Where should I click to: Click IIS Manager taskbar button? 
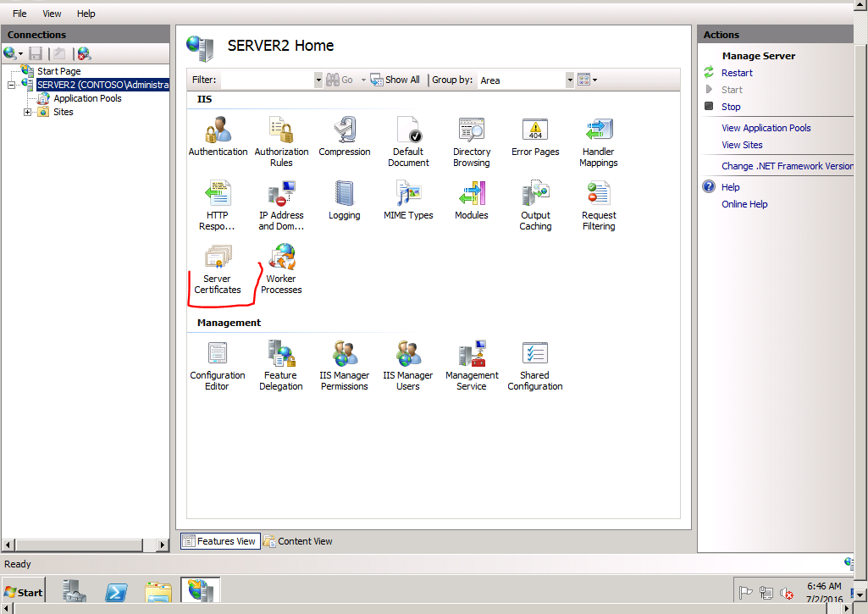pyautogui.click(x=201, y=590)
